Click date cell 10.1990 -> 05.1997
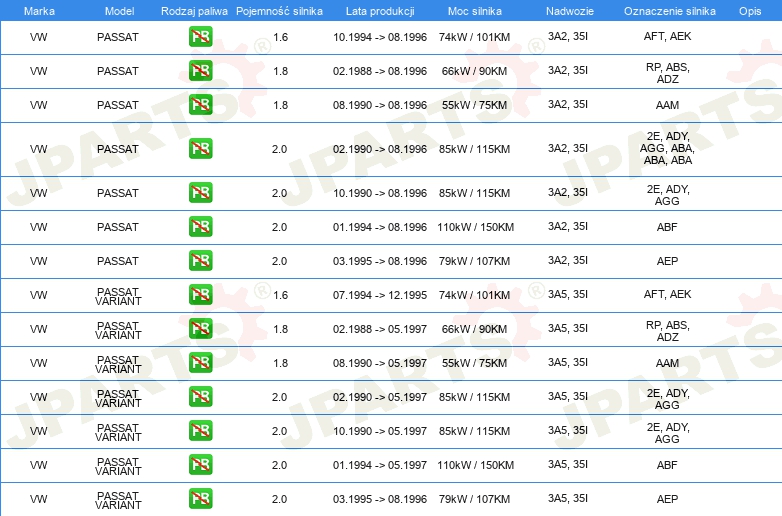782x516 pixels. click(380, 431)
